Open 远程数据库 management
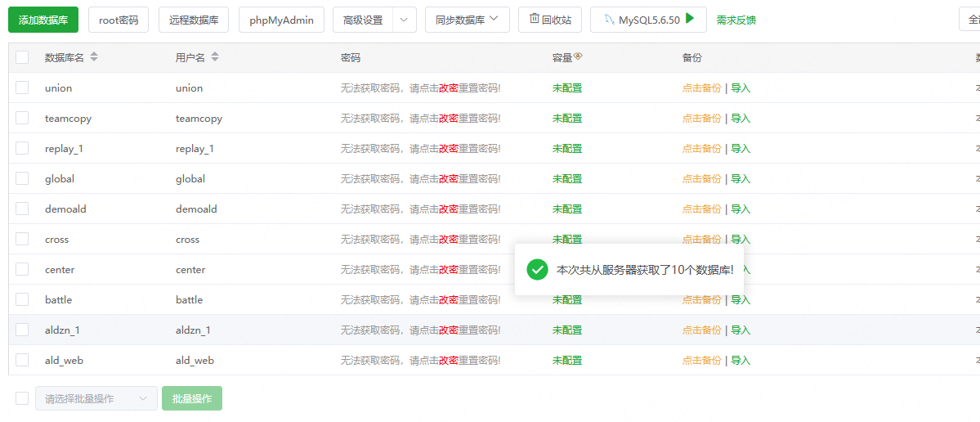980x422 pixels. tap(194, 20)
